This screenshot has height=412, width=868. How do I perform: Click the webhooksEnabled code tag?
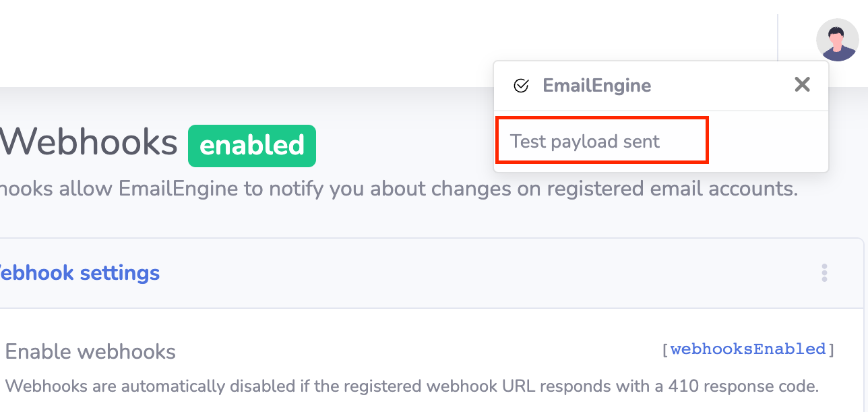[x=748, y=349]
